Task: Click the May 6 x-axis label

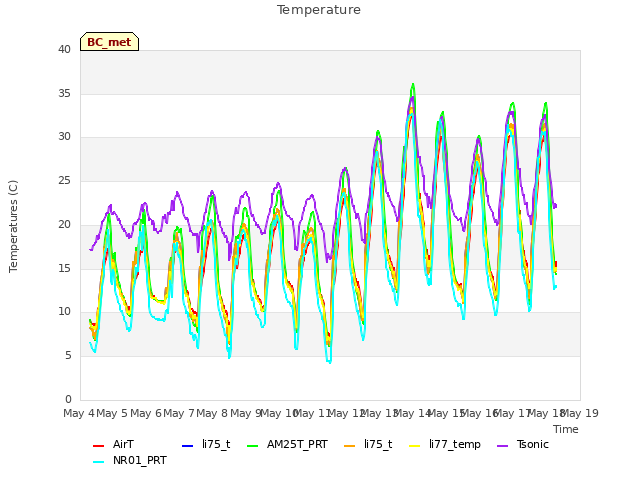Action: pyautogui.click(x=146, y=413)
